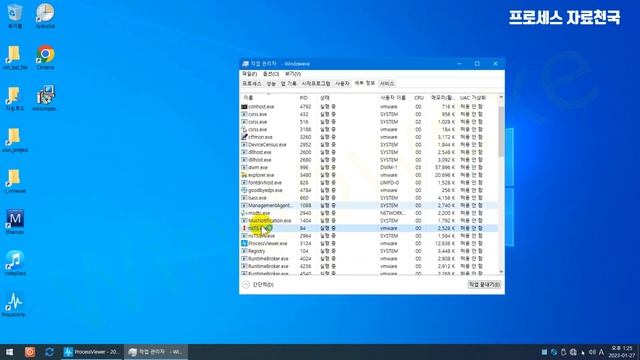
Task: Click the 작업 끝내기 button
Action: [x=484, y=284]
